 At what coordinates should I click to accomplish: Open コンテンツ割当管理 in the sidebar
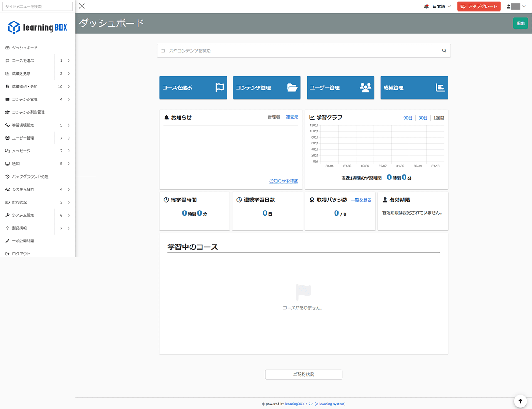coord(29,112)
